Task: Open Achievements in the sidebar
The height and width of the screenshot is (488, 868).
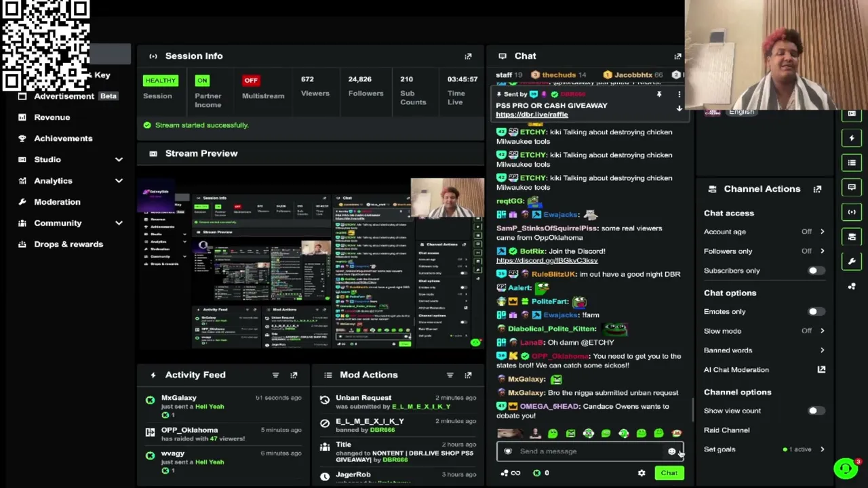Action: [63, 138]
